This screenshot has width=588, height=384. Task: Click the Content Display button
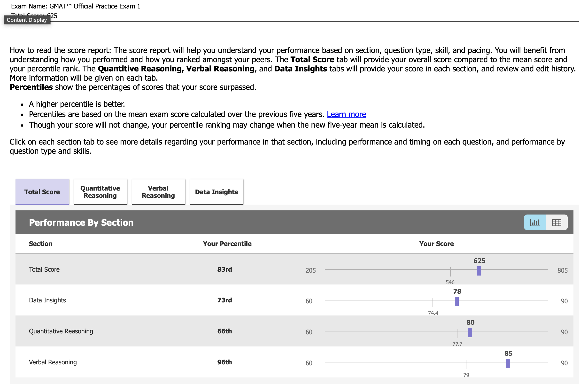pos(27,20)
